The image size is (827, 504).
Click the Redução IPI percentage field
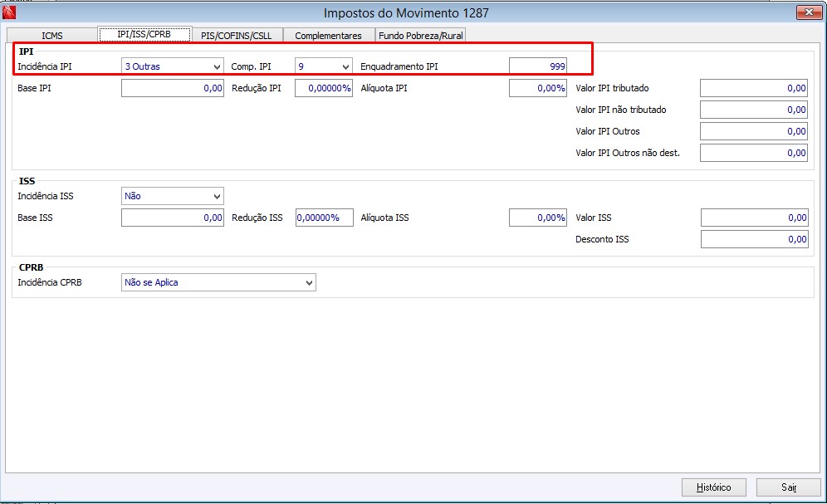click(323, 88)
